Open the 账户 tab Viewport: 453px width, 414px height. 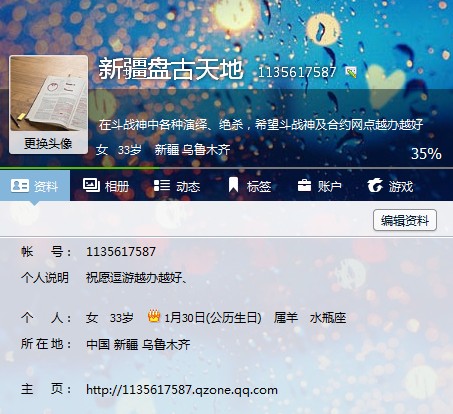click(x=320, y=186)
